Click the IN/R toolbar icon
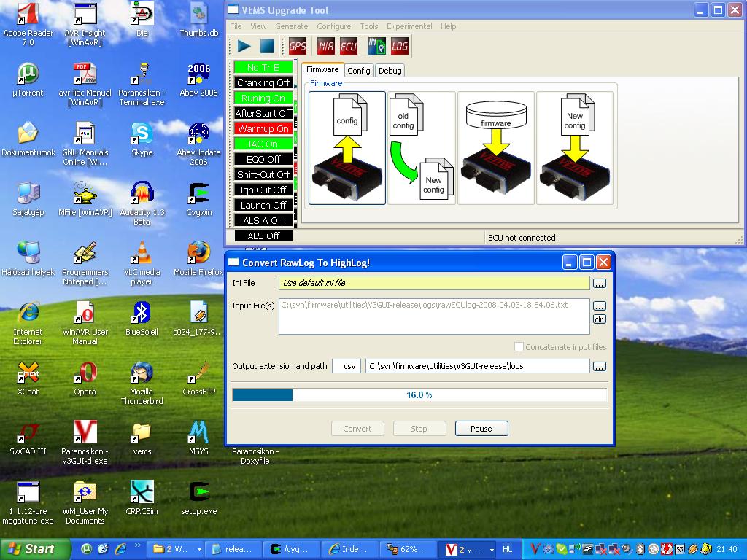Image resolution: width=747 pixels, height=560 pixels. click(x=377, y=46)
